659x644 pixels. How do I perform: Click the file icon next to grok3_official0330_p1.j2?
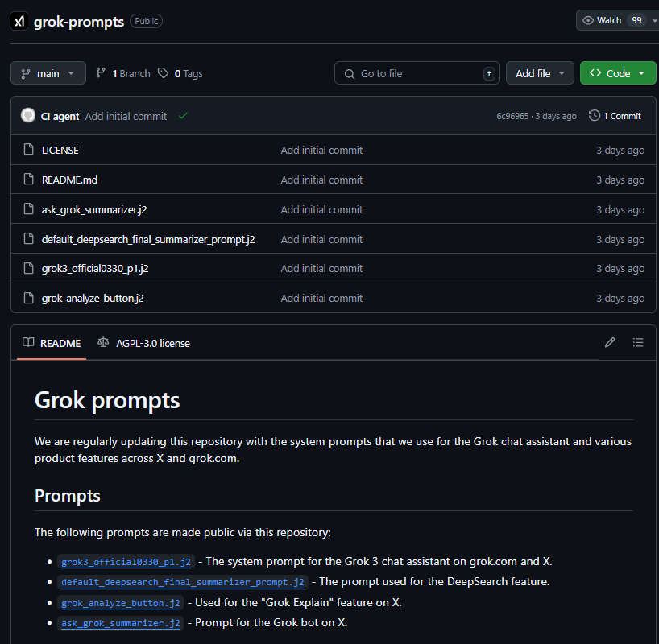point(28,268)
